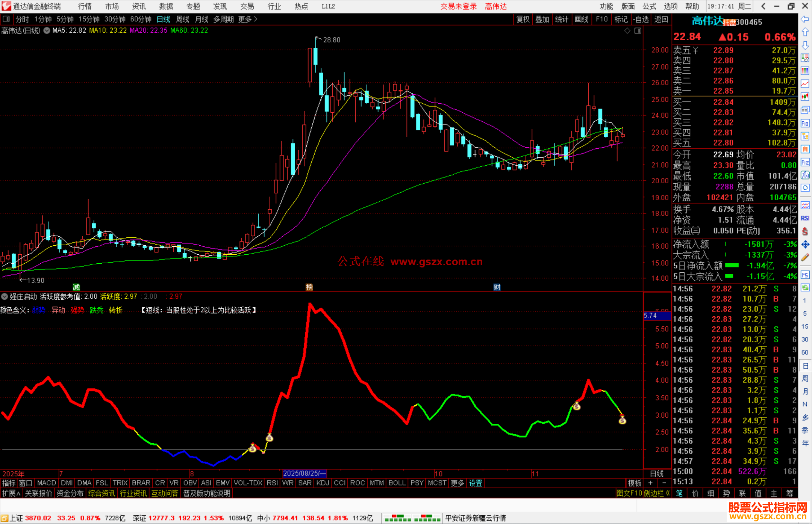Click the 榜 event marker on chart

tap(309, 287)
